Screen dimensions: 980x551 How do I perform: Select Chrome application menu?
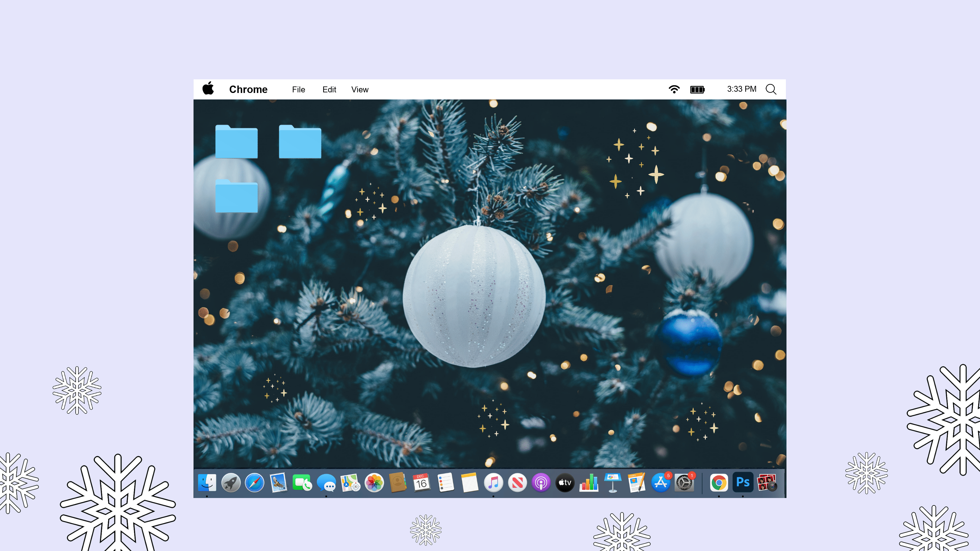coord(248,89)
